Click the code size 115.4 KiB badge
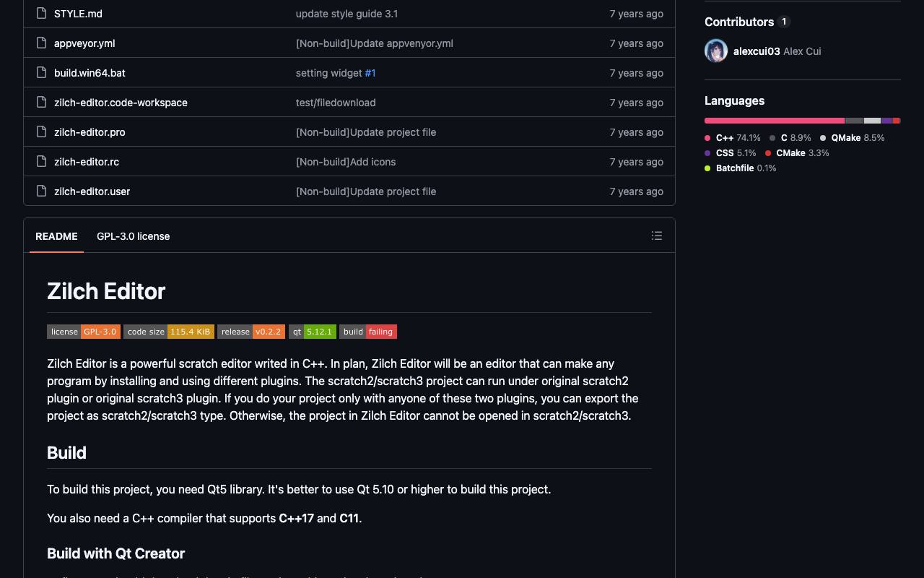 pos(169,332)
